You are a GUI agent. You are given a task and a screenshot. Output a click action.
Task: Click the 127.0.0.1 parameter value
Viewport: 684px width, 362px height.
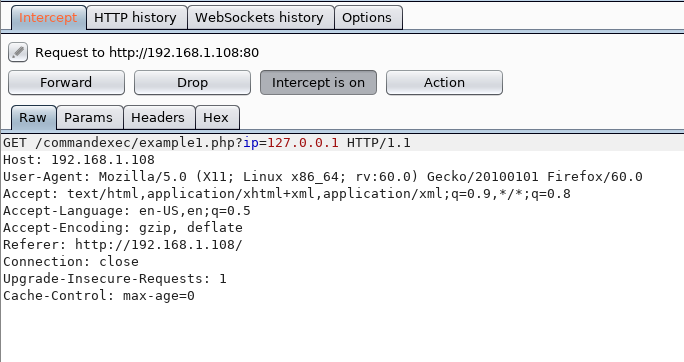pyautogui.click(x=303, y=143)
